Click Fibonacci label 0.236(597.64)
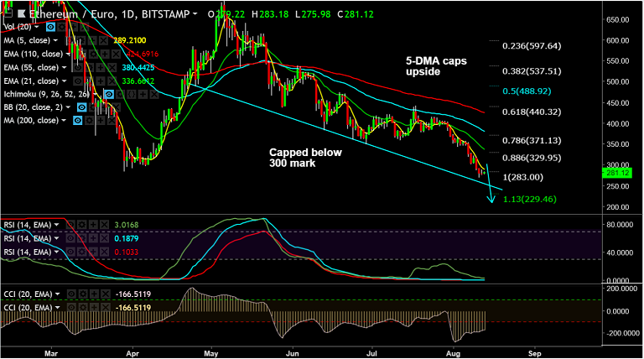This screenshot has height=359, width=644. pos(532,45)
